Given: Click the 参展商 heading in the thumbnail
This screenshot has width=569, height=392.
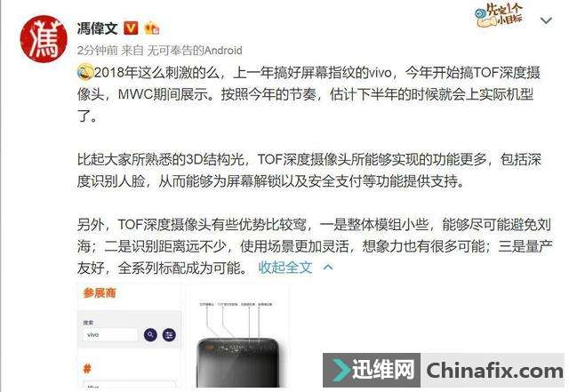Looking at the screenshot, I should click(100, 293).
